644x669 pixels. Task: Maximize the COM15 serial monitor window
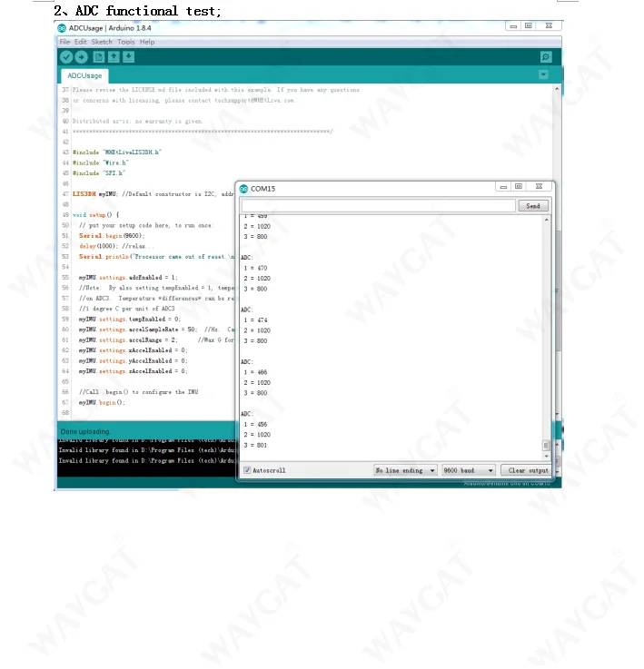(x=519, y=186)
